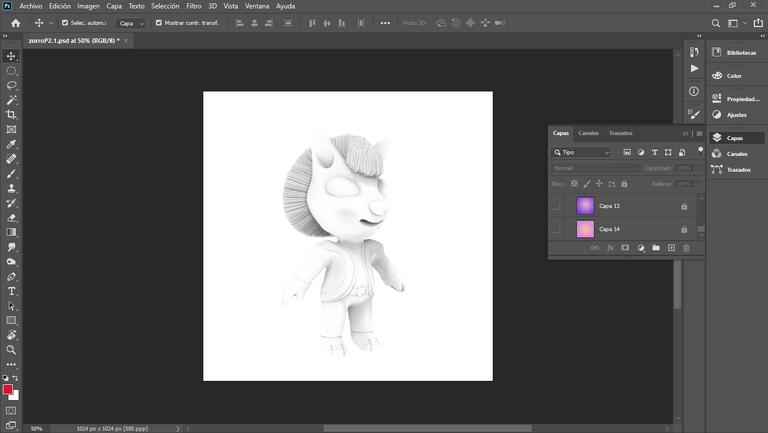Select the Move tool
The width and height of the screenshot is (768, 433).
[11, 56]
